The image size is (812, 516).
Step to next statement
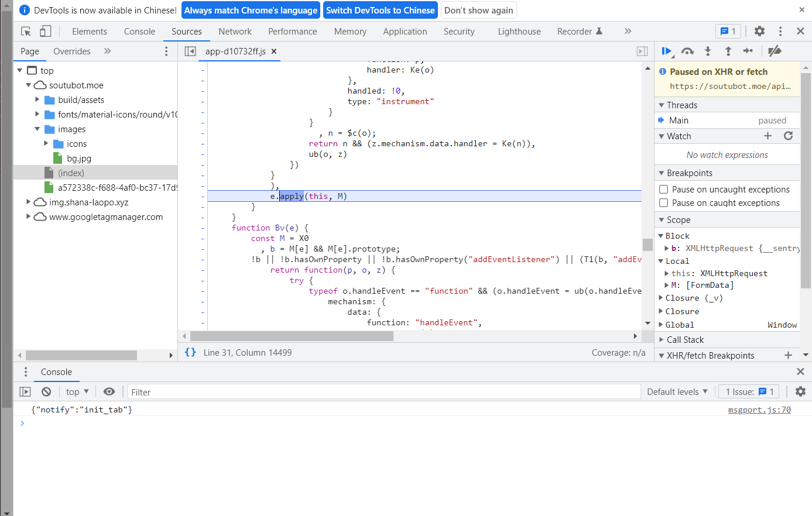[748, 51]
